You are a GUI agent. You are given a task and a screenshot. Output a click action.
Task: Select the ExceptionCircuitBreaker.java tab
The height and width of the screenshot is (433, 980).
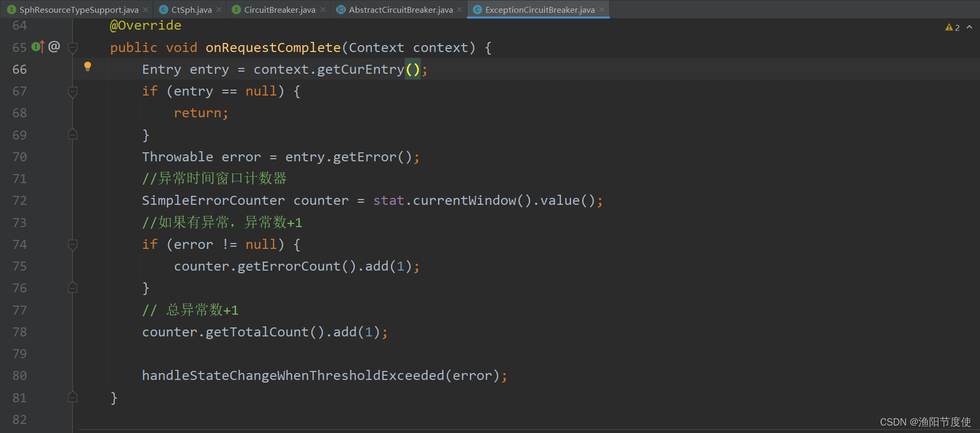[540, 10]
